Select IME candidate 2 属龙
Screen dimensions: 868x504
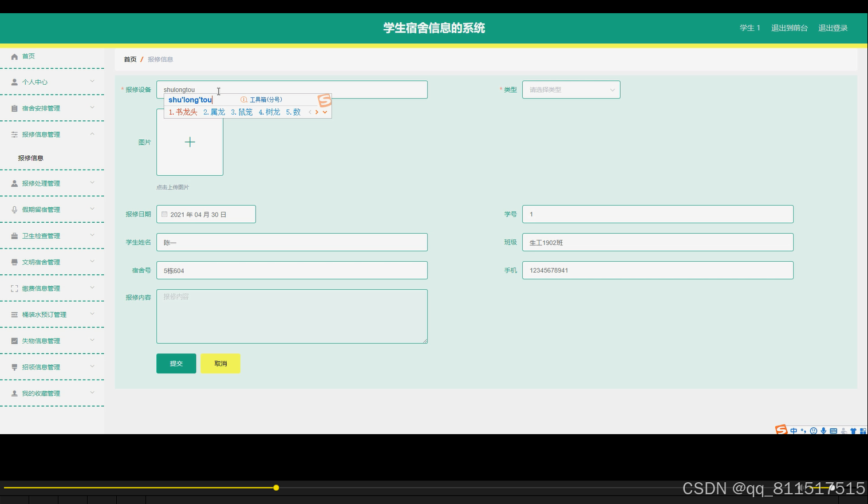[214, 112]
